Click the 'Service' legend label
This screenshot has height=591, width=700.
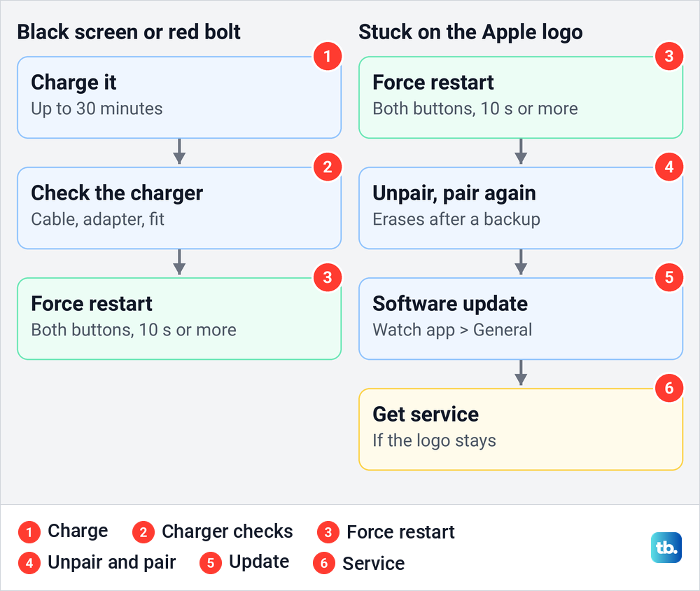pos(373,563)
